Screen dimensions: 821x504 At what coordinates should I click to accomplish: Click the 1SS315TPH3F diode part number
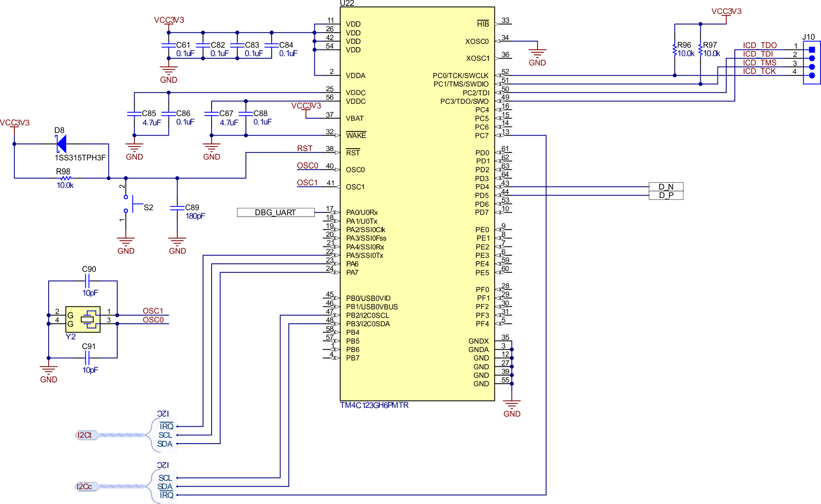[80, 158]
